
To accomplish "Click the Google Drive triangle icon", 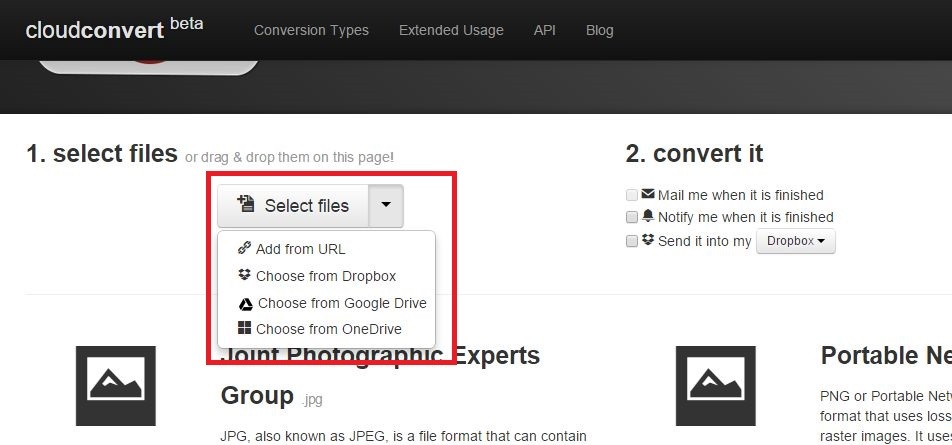I will coord(245,304).
